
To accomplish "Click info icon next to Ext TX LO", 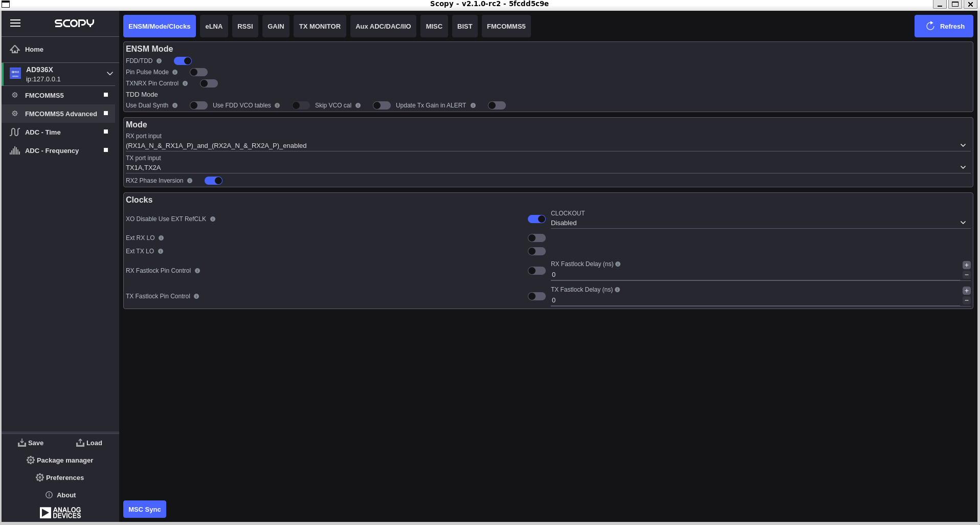I will tap(161, 251).
